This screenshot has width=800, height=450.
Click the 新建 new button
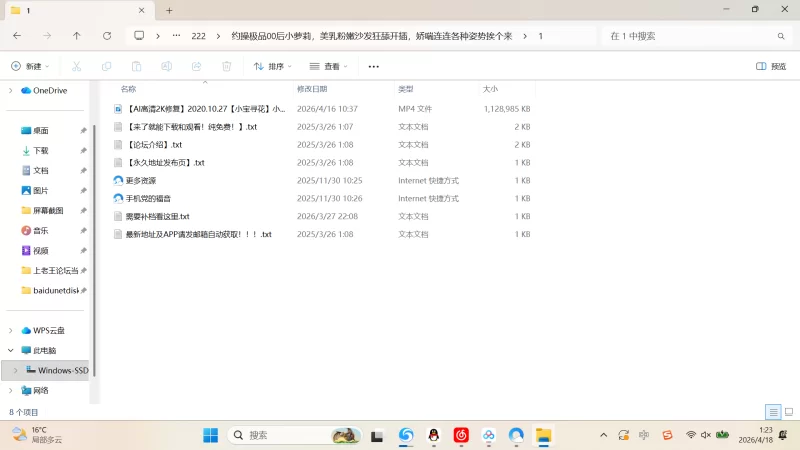tap(31, 66)
